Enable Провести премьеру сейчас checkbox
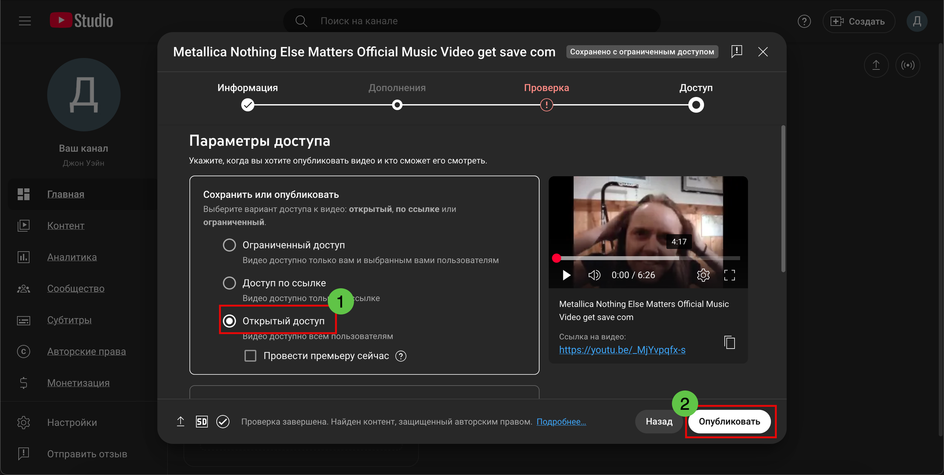Viewport: 944px width, 475px height. [250, 356]
